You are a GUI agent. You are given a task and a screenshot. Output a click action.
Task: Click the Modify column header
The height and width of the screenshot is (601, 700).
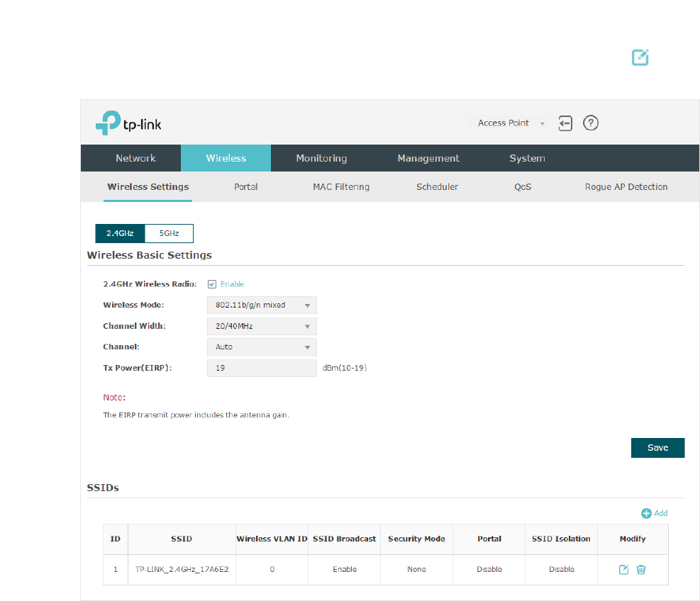pos(633,539)
